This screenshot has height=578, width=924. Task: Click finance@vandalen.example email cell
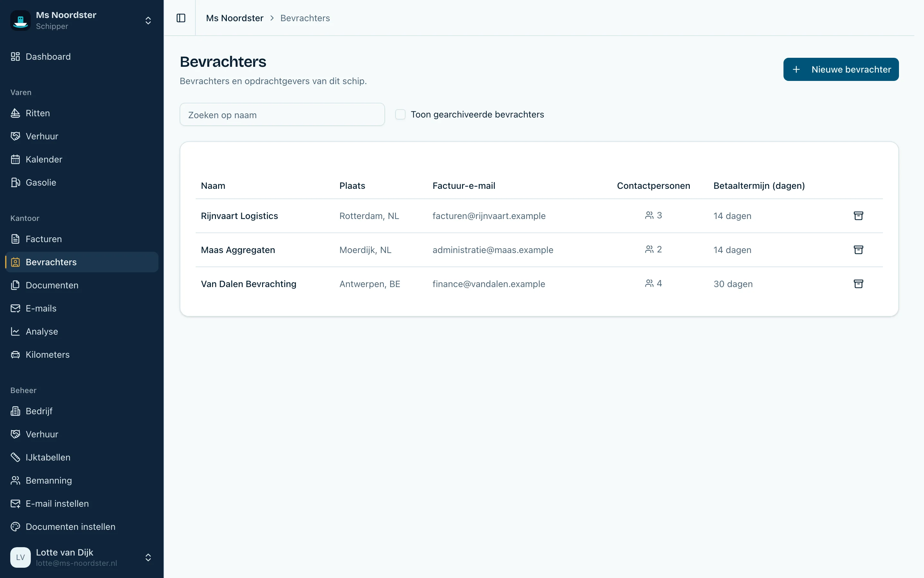488,284
